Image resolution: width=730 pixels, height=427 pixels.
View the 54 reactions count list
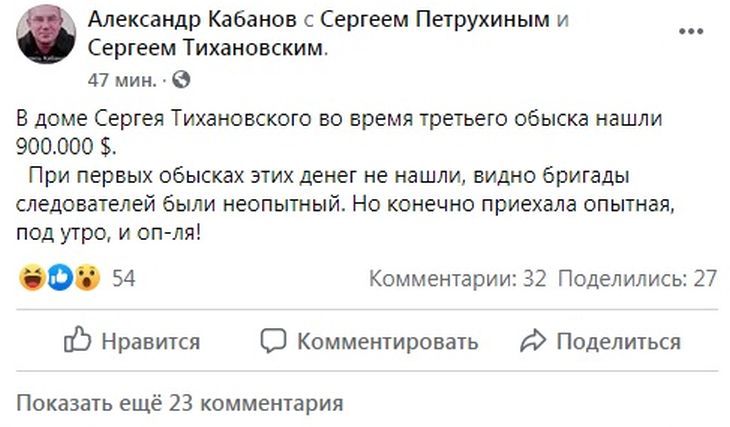tap(123, 279)
